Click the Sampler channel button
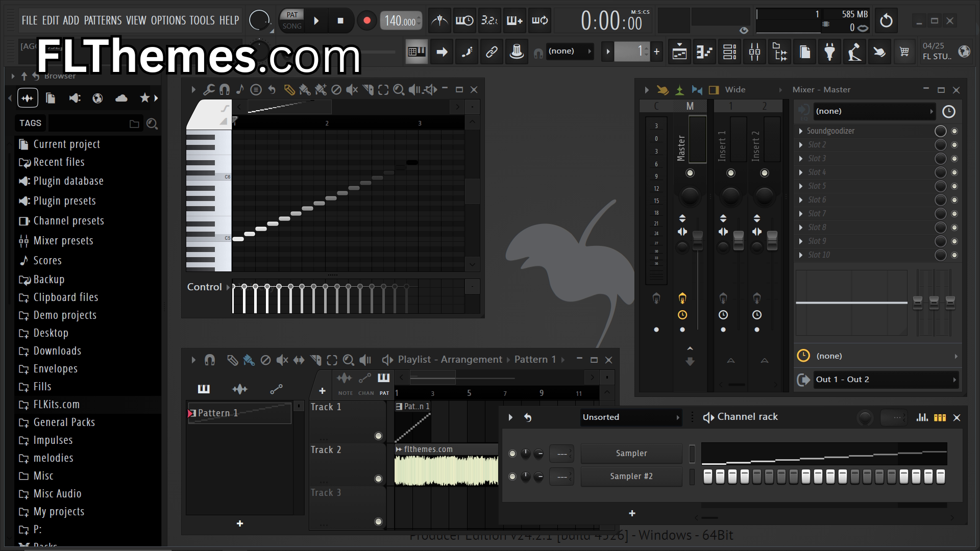The image size is (980, 551). tap(631, 453)
